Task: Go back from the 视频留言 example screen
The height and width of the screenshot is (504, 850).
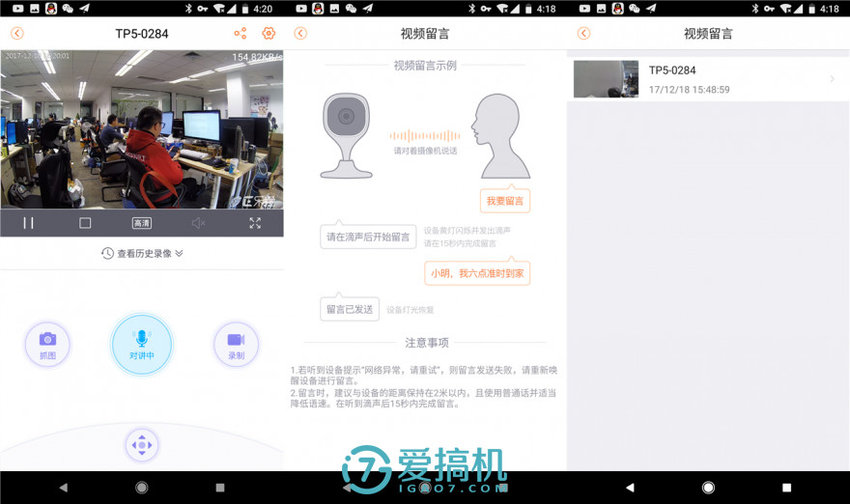Action: pyautogui.click(x=300, y=34)
